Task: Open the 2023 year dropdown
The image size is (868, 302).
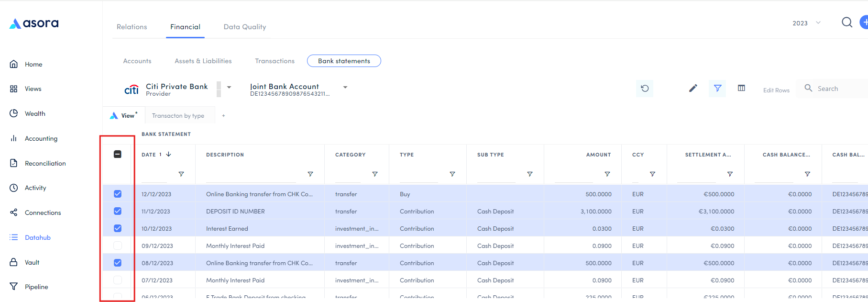Action: (806, 23)
